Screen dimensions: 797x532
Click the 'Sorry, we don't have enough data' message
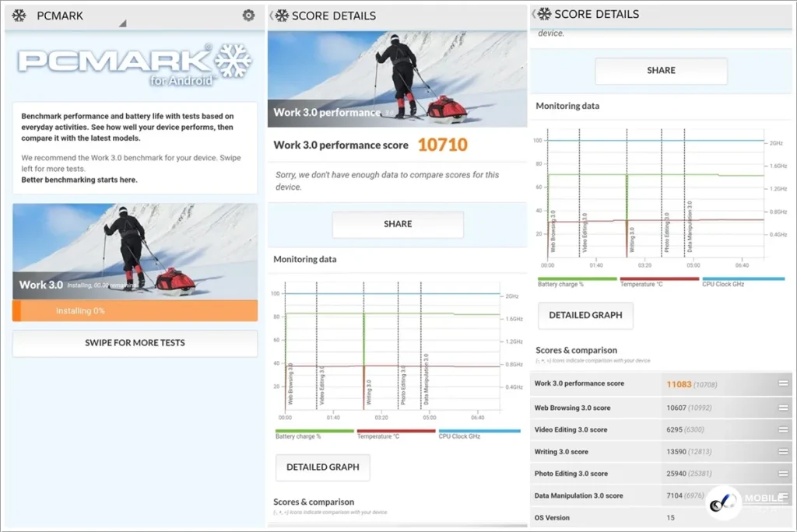(388, 181)
